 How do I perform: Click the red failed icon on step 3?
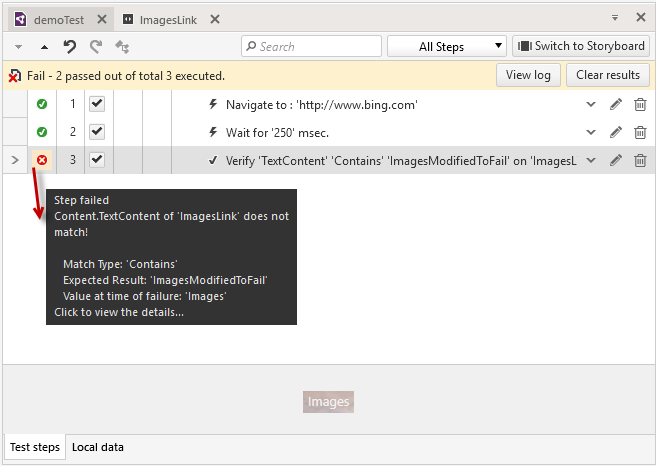click(x=42, y=160)
